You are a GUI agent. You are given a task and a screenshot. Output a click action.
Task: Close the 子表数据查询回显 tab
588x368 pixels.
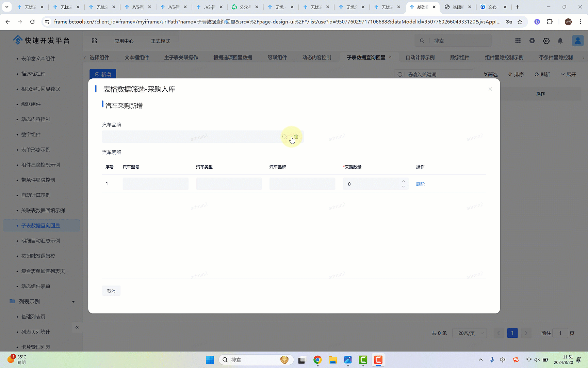390,57
